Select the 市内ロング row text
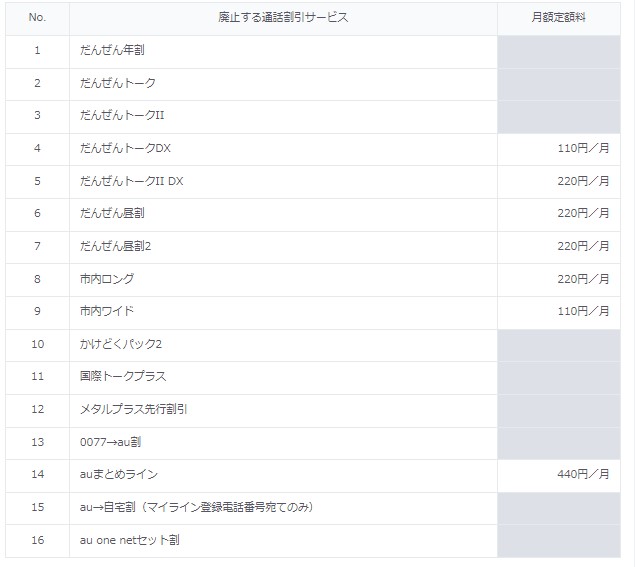This screenshot has width=635, height=567. pyautogui.click(x=107, y=279)
